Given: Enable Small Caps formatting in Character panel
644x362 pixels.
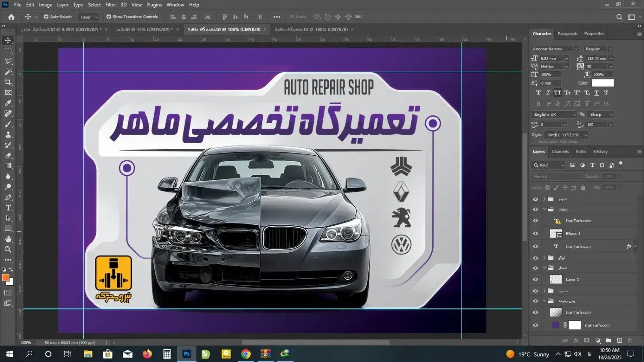Looking at the screenshot, I should tap(568, 93).
